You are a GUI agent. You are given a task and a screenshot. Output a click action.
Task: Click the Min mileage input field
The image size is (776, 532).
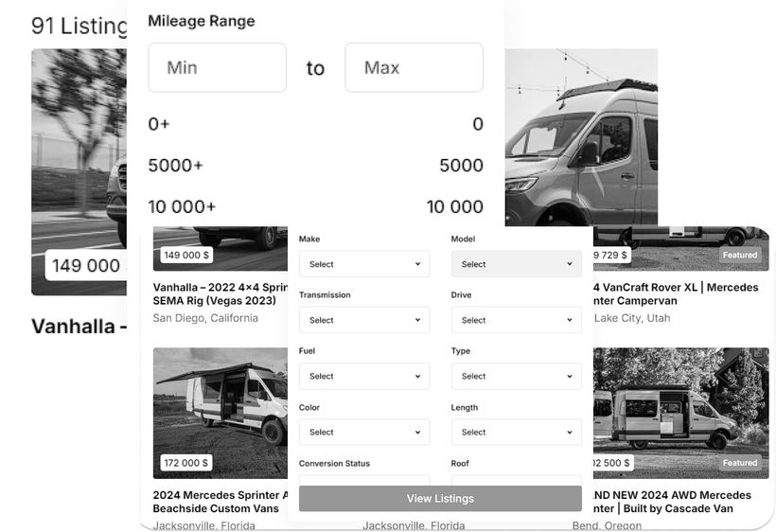218,67
